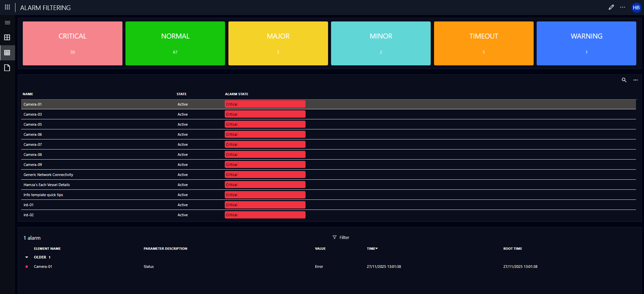Toggle the hamburger sidebar menu
The height and width of the screenshot is (294, 644).
pos(7,22)
